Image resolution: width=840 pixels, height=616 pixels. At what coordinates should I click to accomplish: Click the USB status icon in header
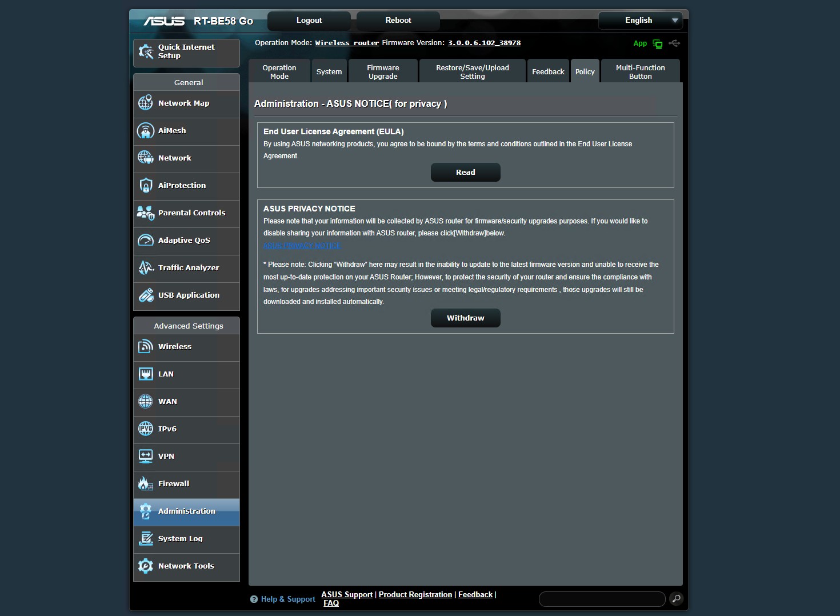tap(674, 43)
